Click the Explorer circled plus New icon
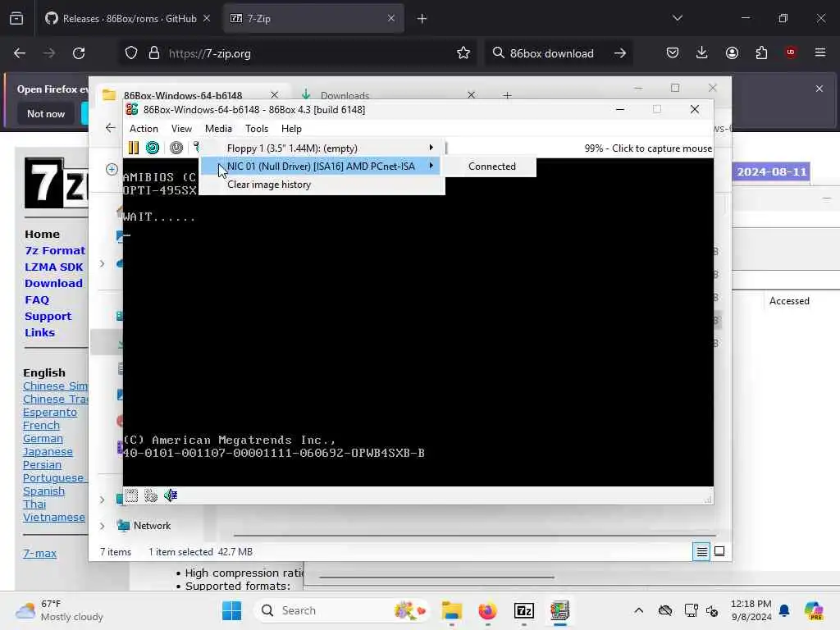 112,169
